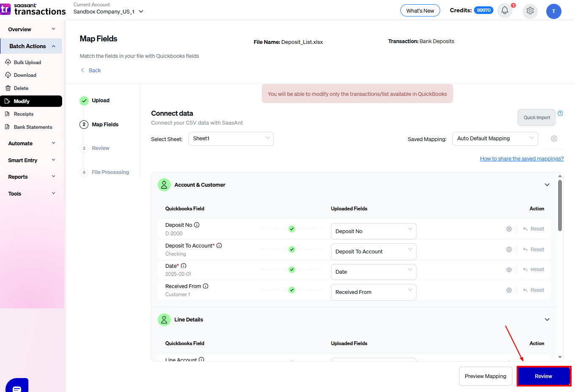Select Bulk Upload in sidebar

click(27, 63)
